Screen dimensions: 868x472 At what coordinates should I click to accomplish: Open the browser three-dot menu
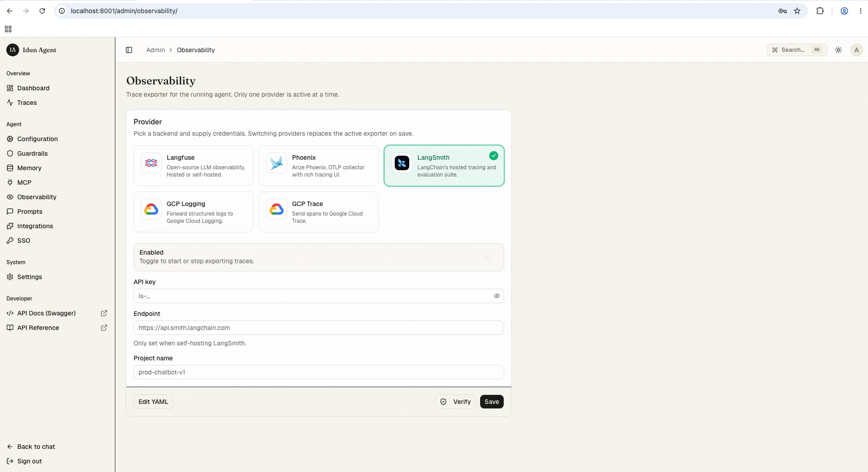pyautogui.click(x=861, y=11)
